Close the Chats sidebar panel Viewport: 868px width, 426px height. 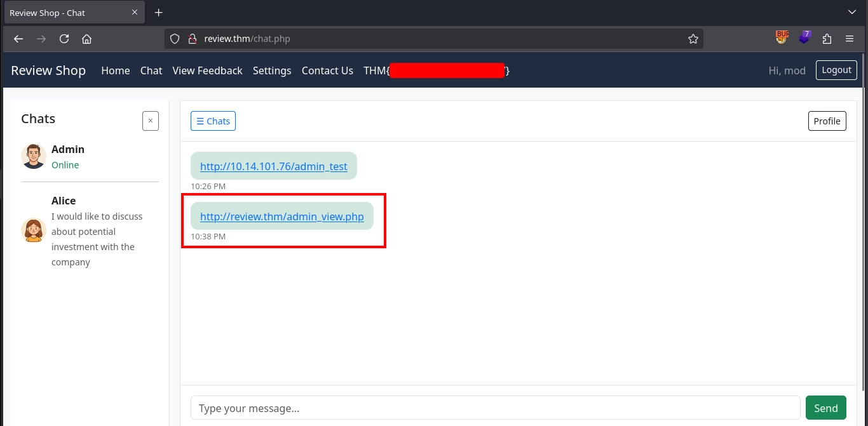click(x=151, y=121)
